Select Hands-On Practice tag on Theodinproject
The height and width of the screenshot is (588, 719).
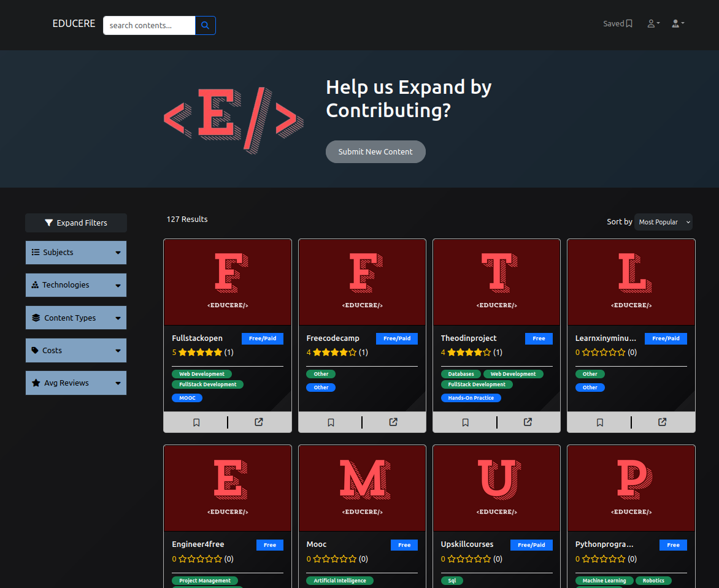(471, 398)
